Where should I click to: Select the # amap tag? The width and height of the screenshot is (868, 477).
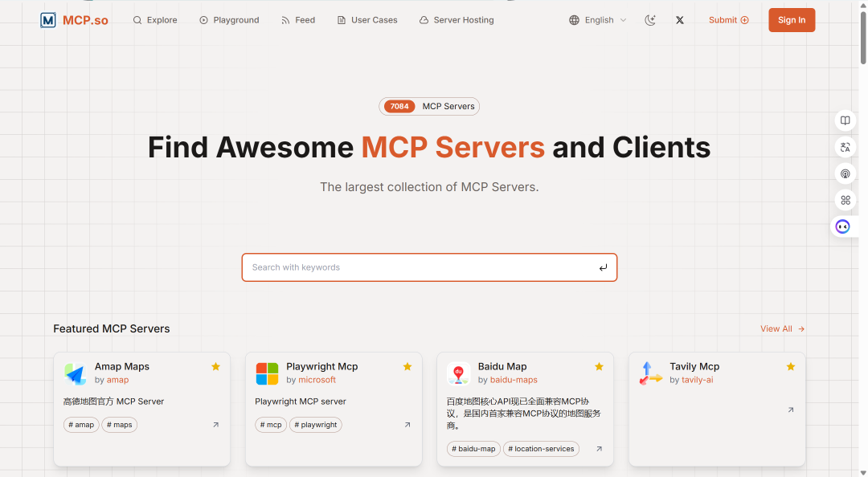tap(81, 425)
